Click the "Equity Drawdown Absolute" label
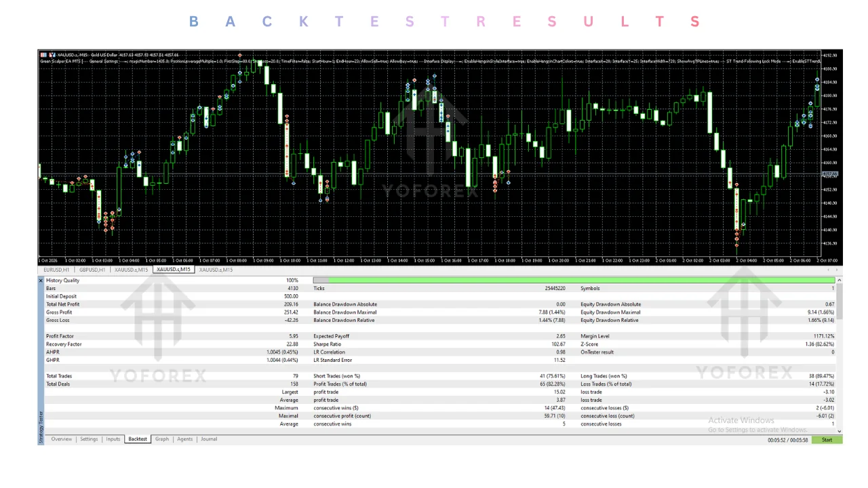868x488 pixels. [x=610, y=304]
